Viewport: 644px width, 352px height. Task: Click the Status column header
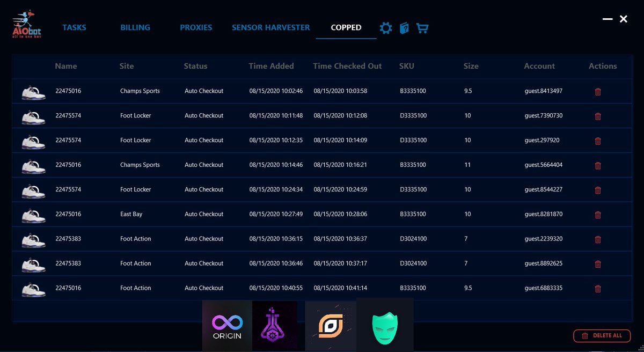click(195, 66)
